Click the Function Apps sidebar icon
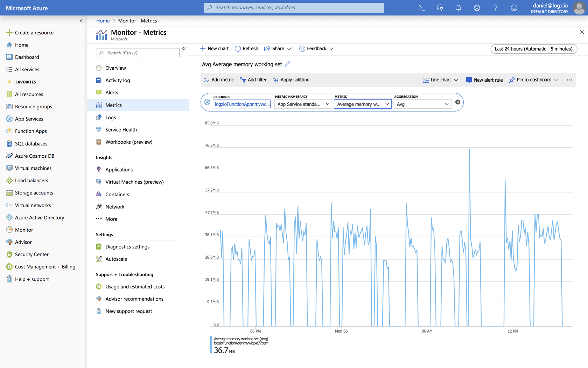Image resolution: width=588 pixels, height=368 pixels. [x=9, y=131]
